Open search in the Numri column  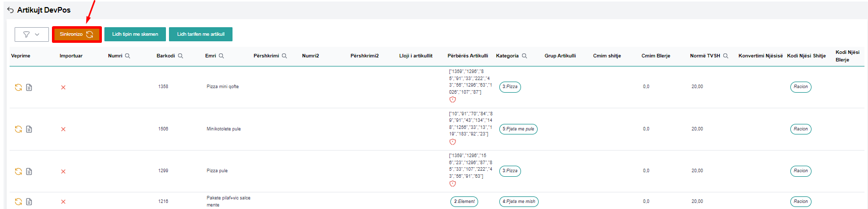click(x=128, y=56)
